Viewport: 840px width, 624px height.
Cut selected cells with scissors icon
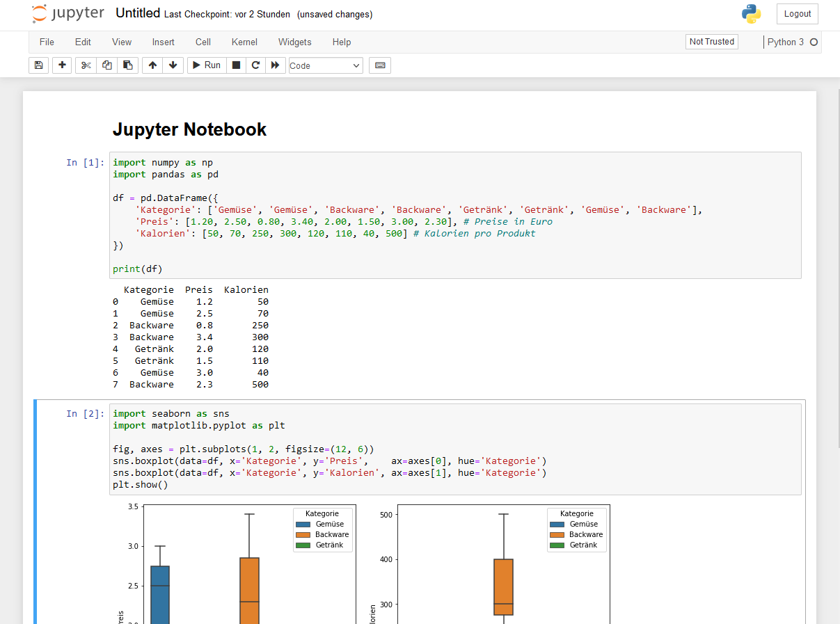coord(86,65)
